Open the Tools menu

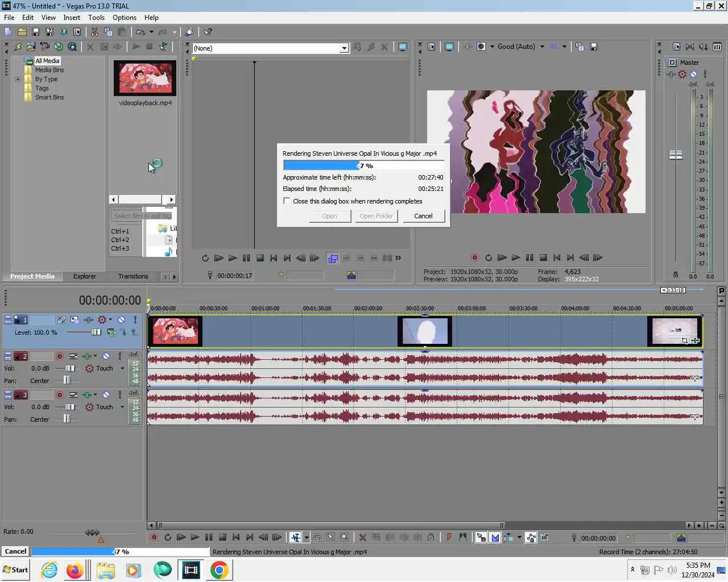coord(96,18)
